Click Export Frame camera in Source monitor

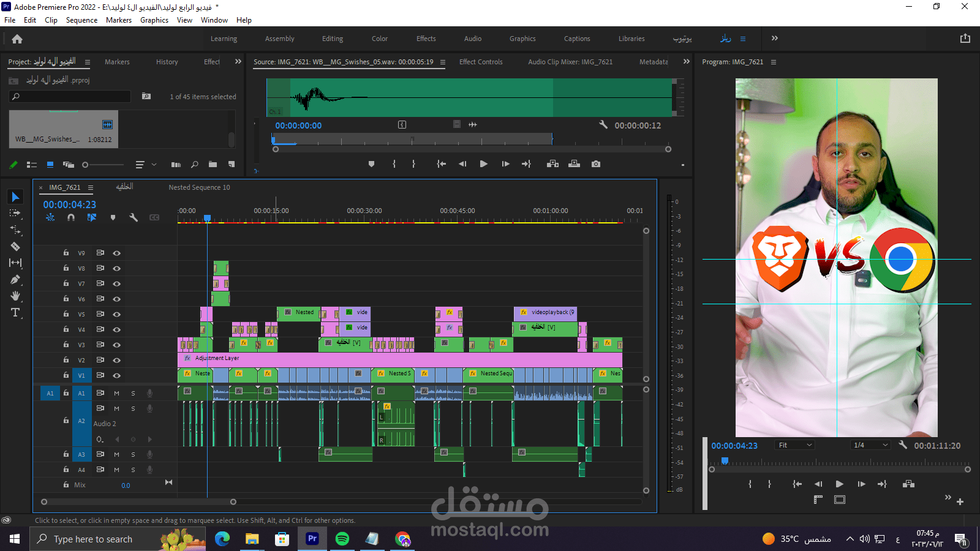point(596,164)
